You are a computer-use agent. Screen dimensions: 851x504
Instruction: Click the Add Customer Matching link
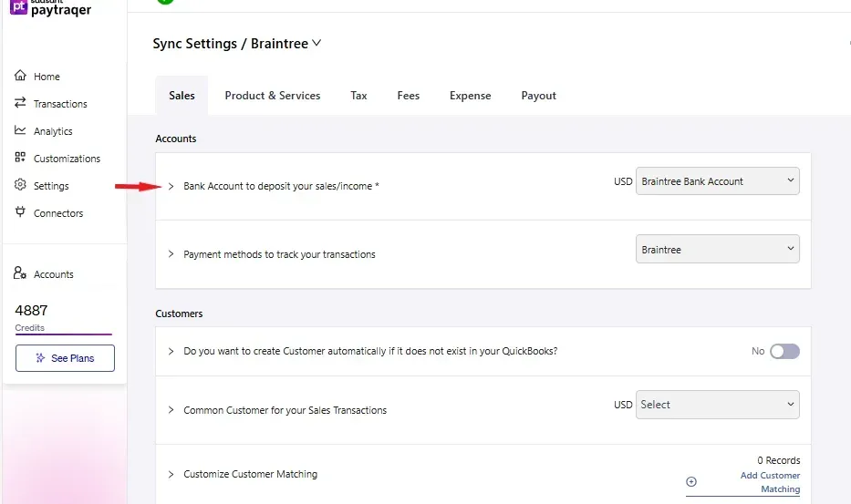(x=770, y=482)
